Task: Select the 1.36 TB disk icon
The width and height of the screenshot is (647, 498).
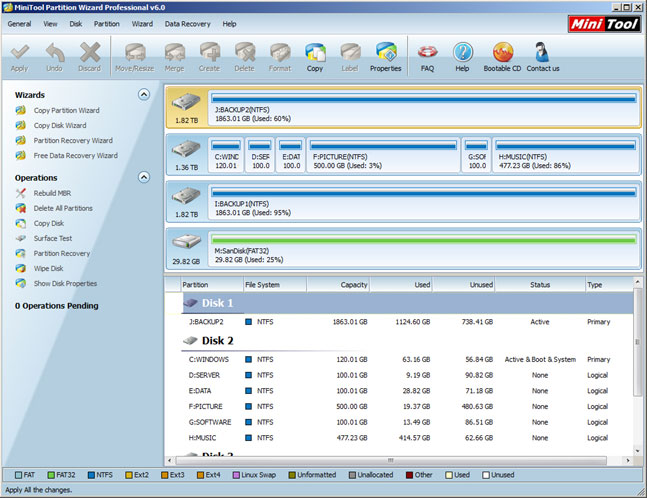Action: click(186, 149)
